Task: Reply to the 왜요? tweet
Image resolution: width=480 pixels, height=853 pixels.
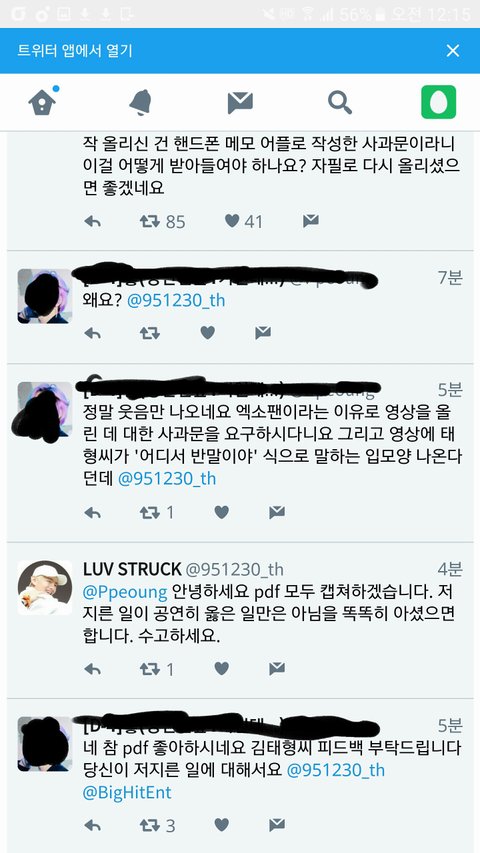Action: pos(93,333)
